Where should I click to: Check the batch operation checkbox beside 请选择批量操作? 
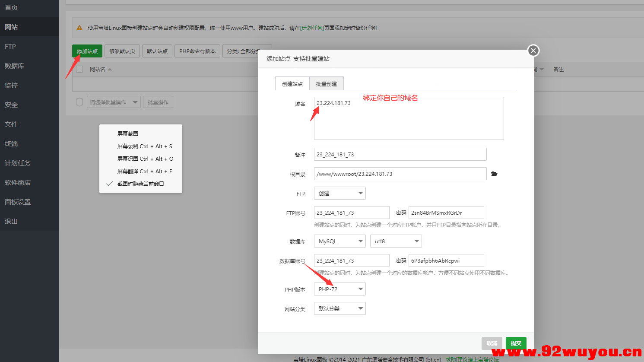[x=79, y=102]
